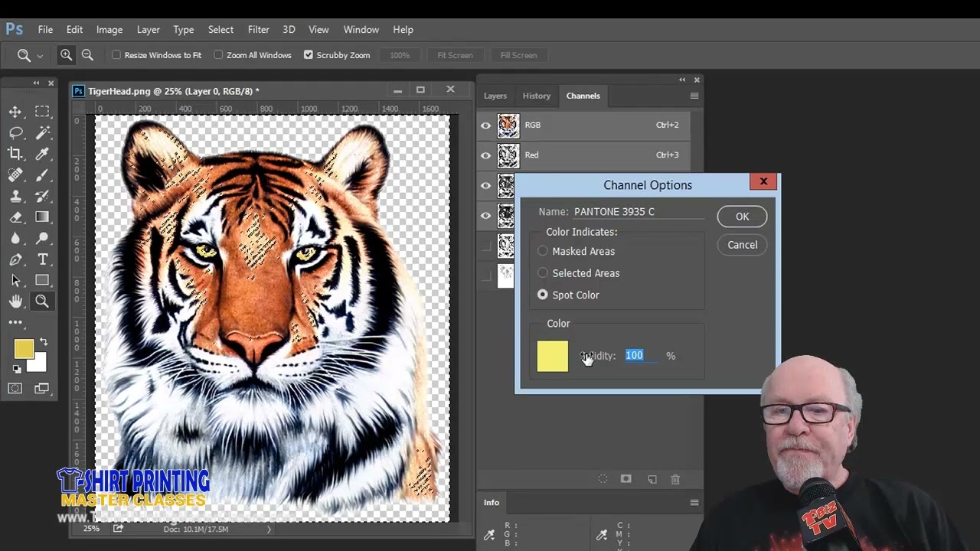Open the Info panel options menu

[x=694, y=503]
